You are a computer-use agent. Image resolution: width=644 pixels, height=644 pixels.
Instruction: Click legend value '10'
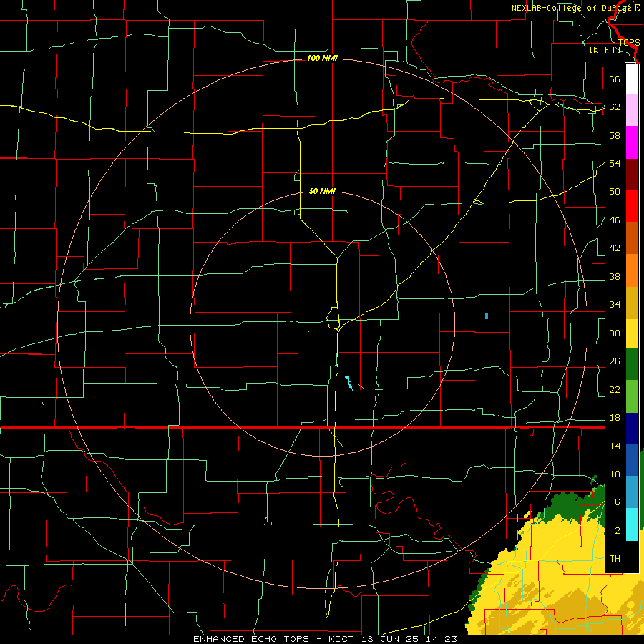point(615,474)
